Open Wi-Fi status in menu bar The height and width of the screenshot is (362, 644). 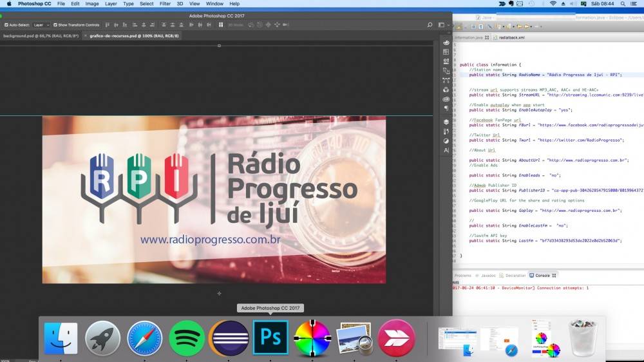pos(553,4)
